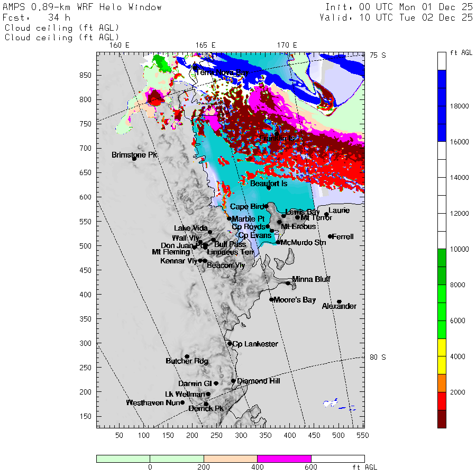Select the Butcher Rdg station marker
The height and width of the screenshot is (476, 476).
(187, 356)
